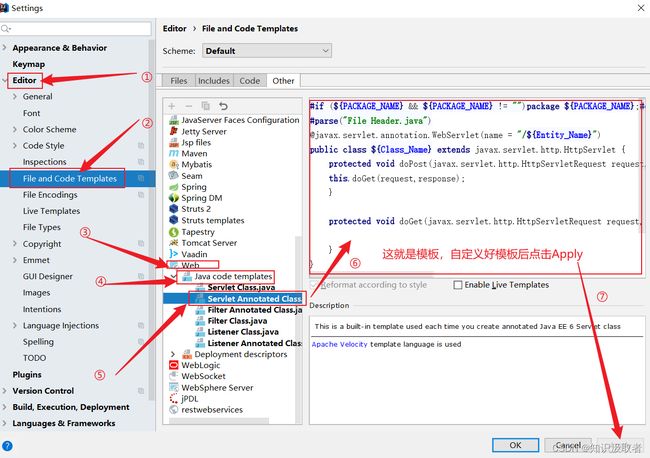This screenshot has height=458, width=650.
Task: Select the Tomcat Server icon
Action: 174,243
